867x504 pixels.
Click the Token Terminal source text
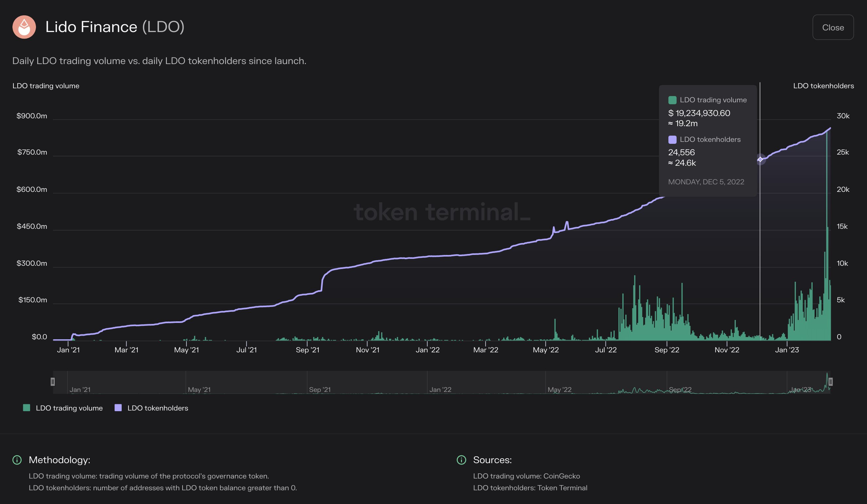click(x=563, y=488)
